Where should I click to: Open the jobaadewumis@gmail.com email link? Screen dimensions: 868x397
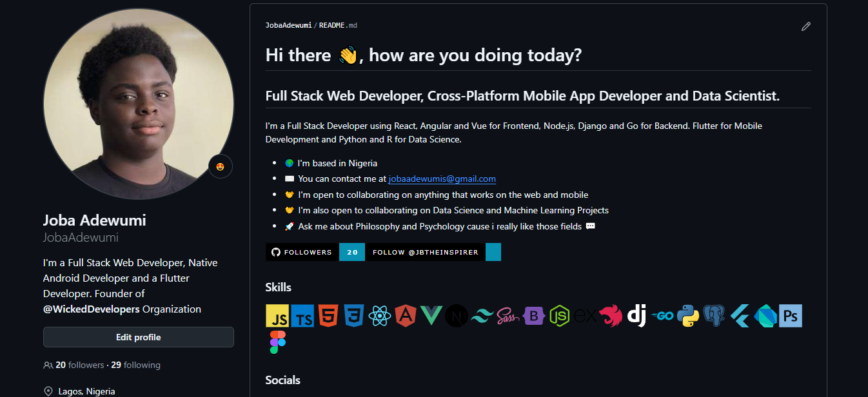point(442,179)
